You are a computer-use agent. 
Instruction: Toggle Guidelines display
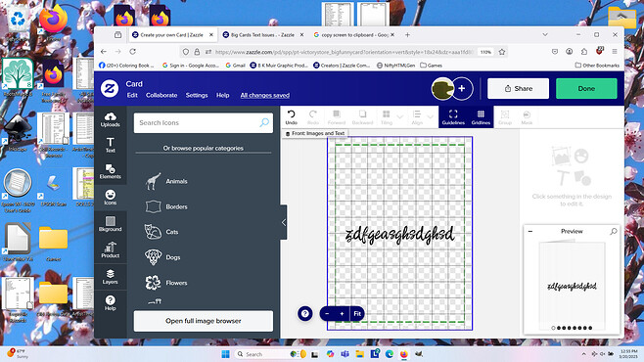tap(453, 117)
